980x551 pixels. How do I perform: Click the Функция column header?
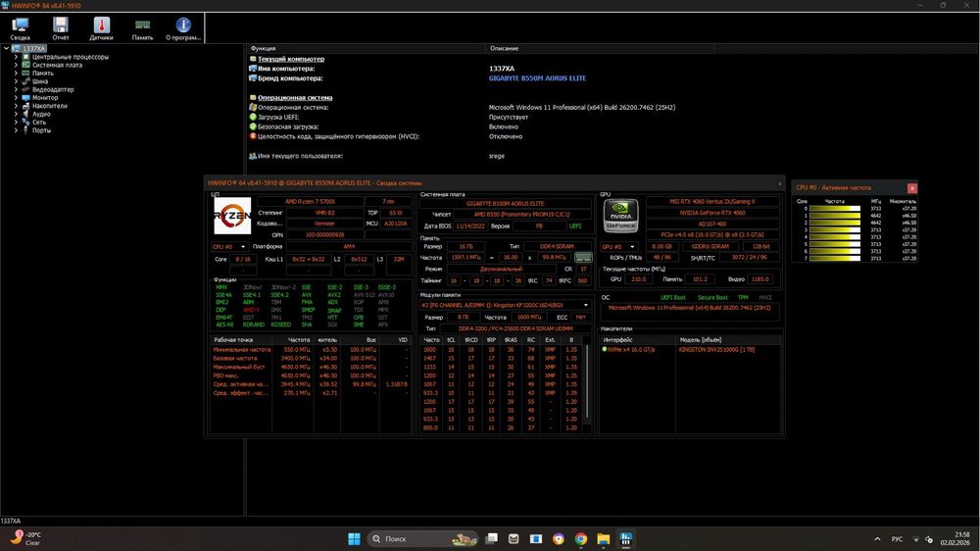tap(263, 48)
